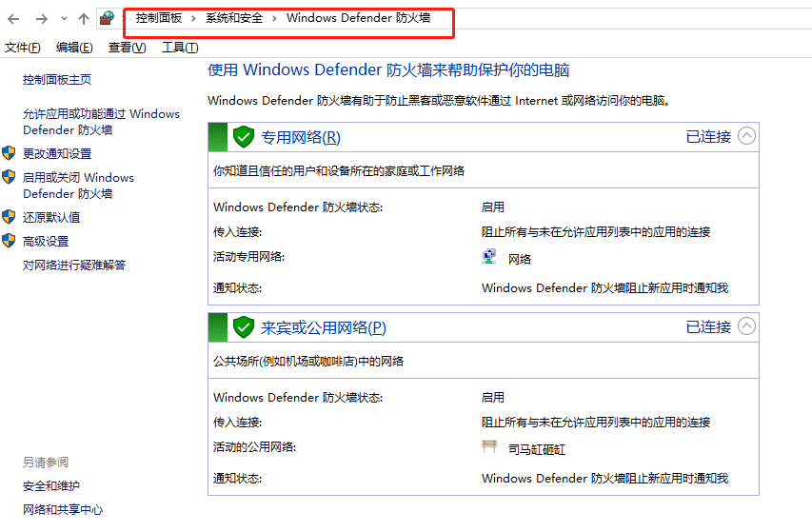This screenshot has width=812, height=532.
Task: Open 安全和维护 link
Action: (51, 486)
